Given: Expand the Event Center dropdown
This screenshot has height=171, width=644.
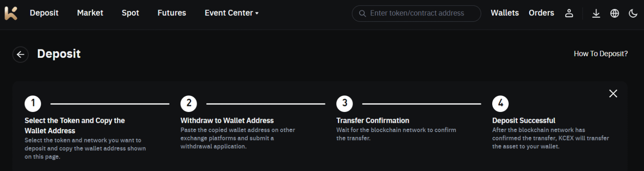Looking at the screenshot, I should (x=231, y=13).
